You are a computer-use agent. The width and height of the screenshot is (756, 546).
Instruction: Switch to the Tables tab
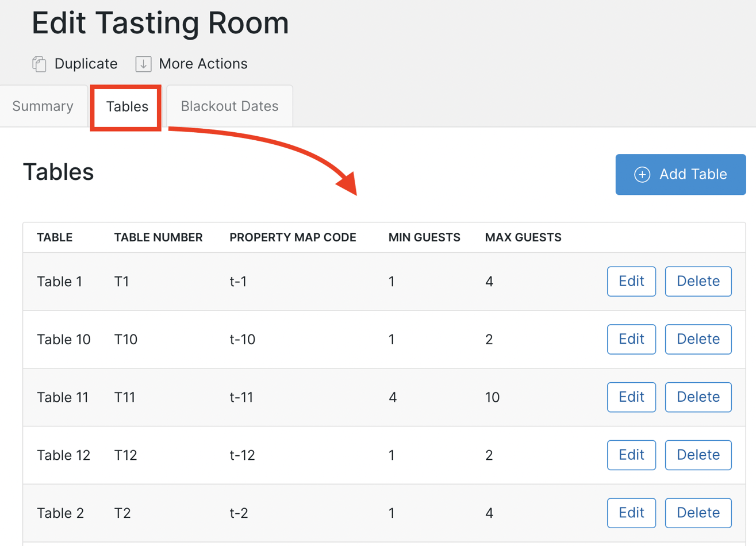point(127,107)
